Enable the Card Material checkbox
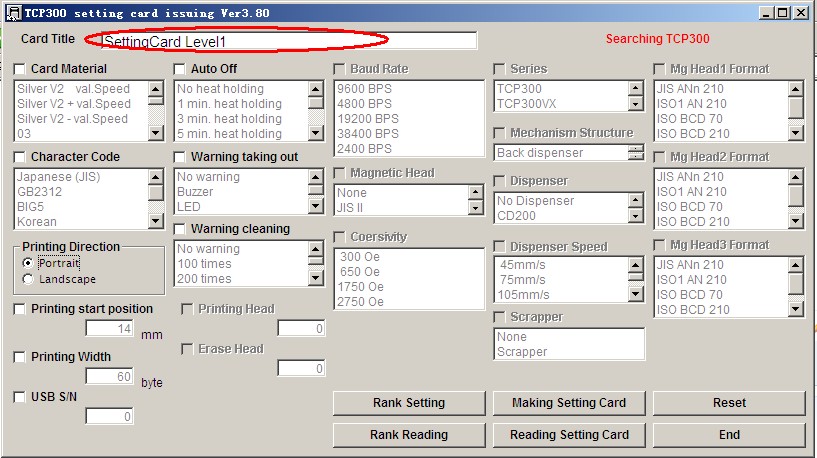Viewport: 817px width, 458px height. 21,69
